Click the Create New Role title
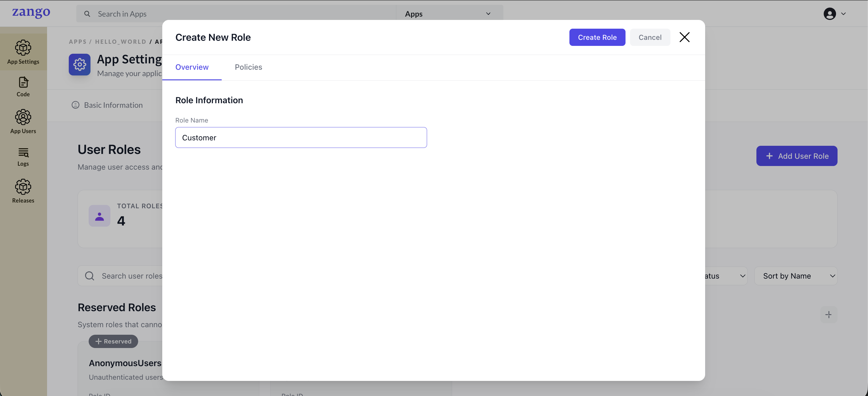Viewport: 868px width, 396px height. [213, 37]
